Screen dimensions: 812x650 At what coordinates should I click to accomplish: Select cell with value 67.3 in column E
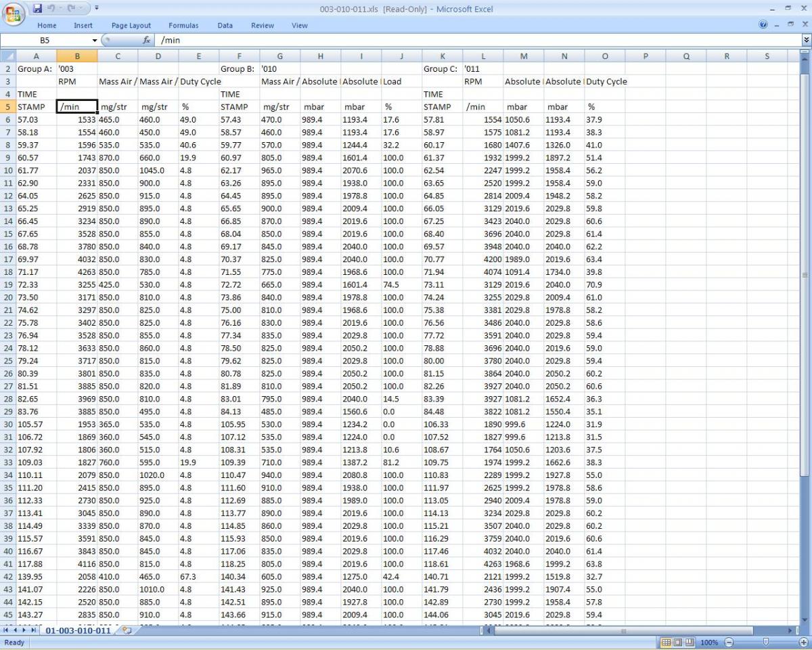[198, 577]
